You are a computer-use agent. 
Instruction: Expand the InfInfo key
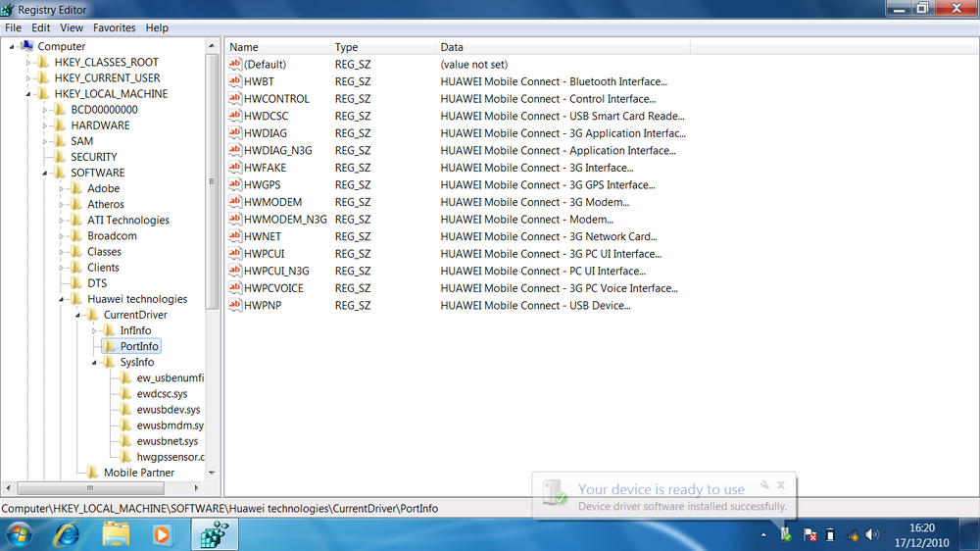coord(94,330)
